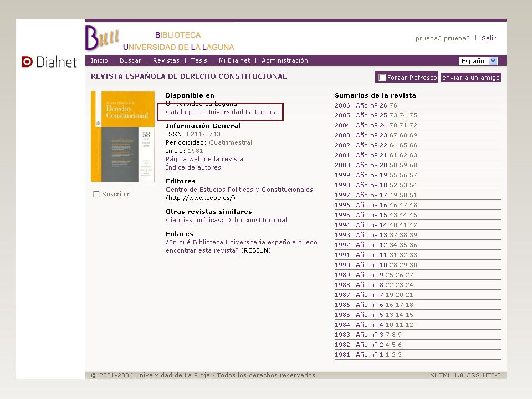Open issue 56 of year 1999
This screenshot has width=532, height=399.
coord(403,176)
